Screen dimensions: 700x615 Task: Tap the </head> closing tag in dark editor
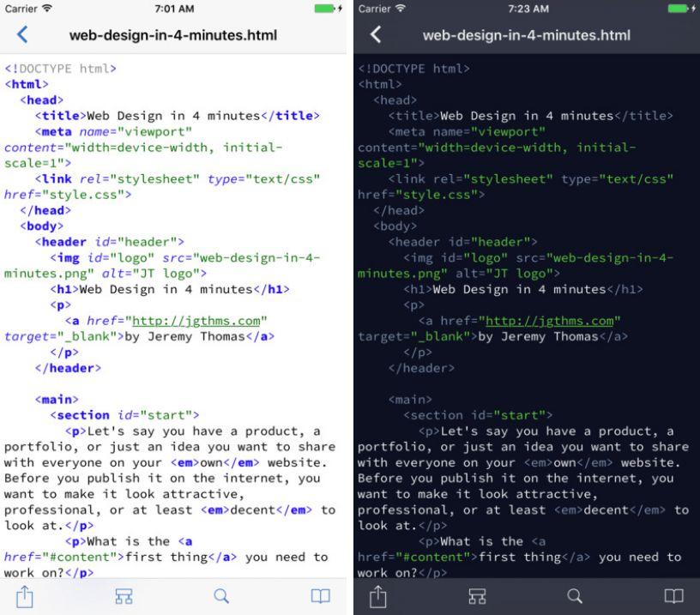pyautogui.click(x=399, y=211)
